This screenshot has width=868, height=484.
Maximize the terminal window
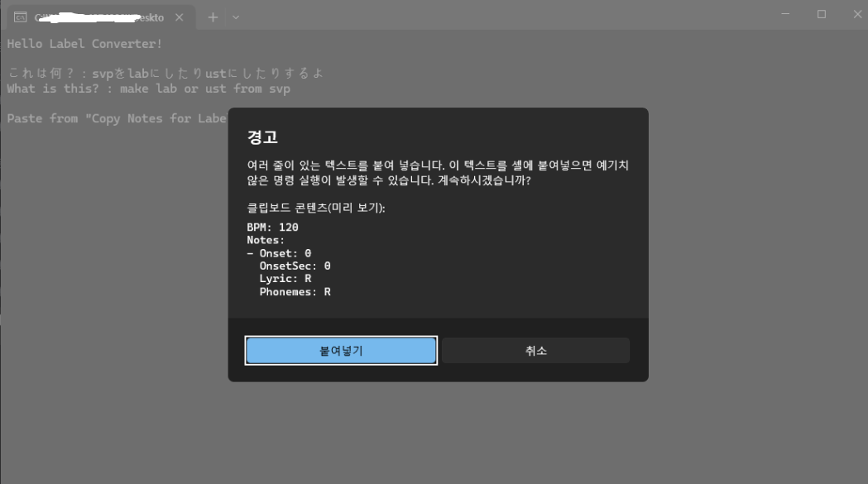click(x=822, y=14)
